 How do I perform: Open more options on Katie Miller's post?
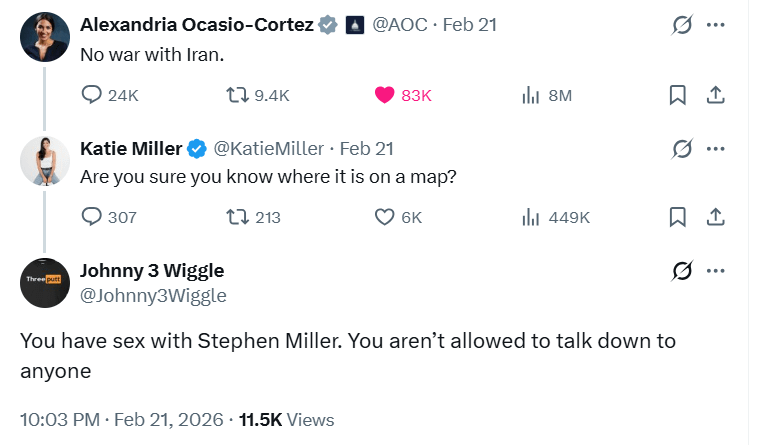pyautogui.click(x=715, y=148)
